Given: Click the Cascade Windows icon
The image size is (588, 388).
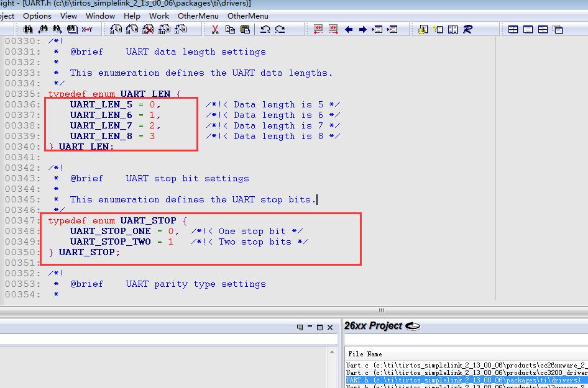Looking at the screenshot, I should [x=558, y=29].
